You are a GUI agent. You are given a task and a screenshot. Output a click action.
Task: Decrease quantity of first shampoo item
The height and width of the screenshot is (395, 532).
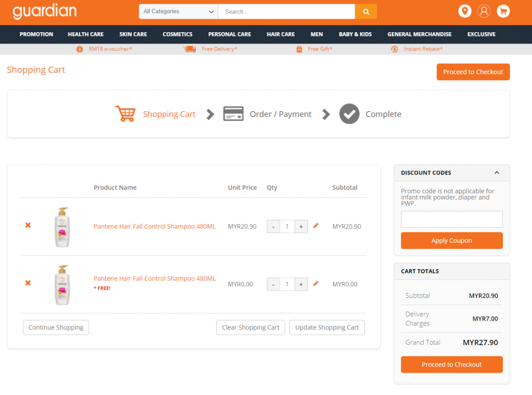(x=273, y=227)
